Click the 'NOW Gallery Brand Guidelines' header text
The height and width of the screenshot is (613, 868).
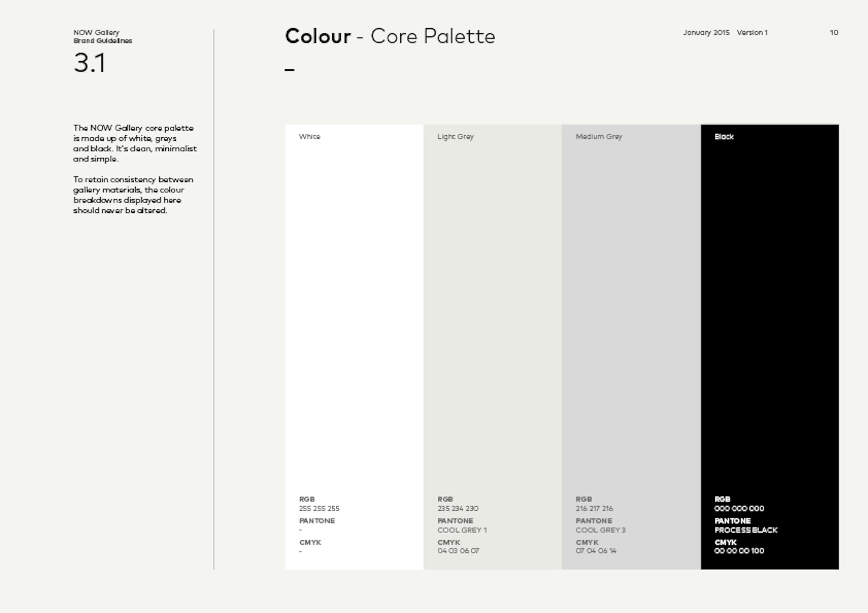tap(102, 36)
